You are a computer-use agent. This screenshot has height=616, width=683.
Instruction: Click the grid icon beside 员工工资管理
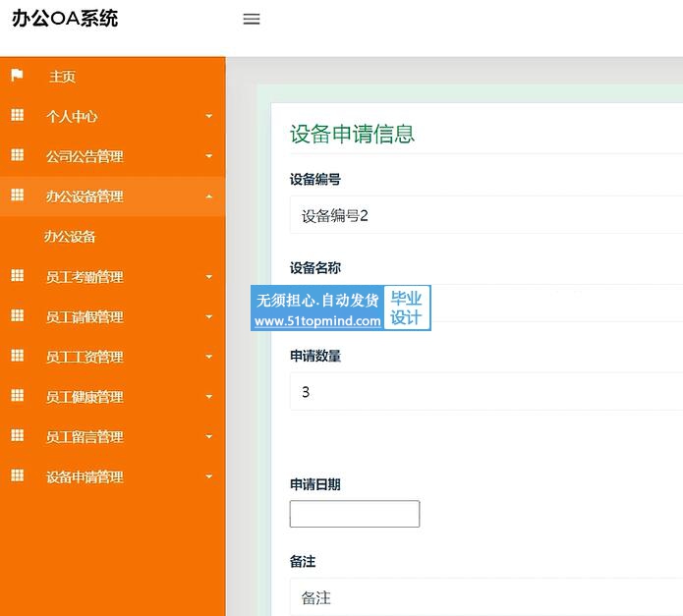click(17, 356)
